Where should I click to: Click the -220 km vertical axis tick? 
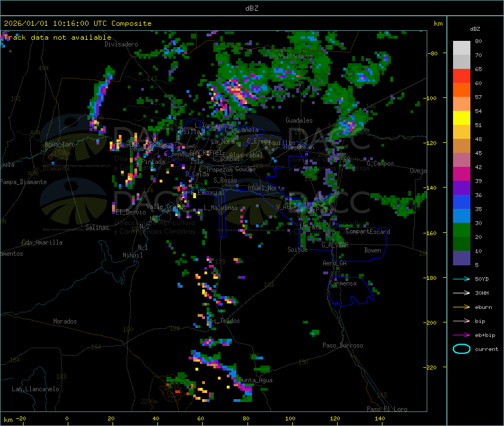pyautogui.click(x=431, y=368)
